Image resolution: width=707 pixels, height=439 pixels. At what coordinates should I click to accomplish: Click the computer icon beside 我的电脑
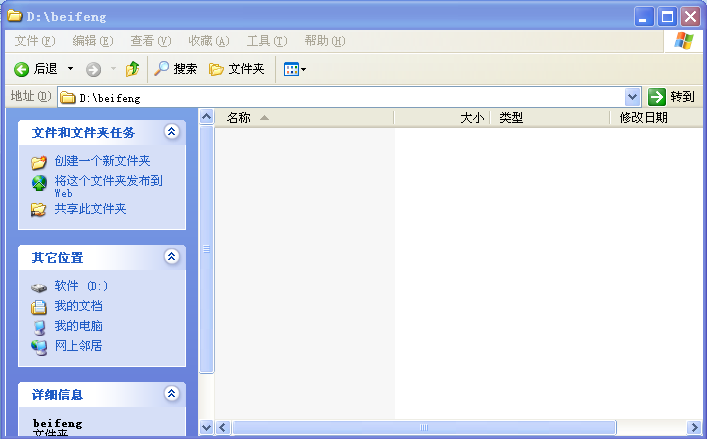point(40,328)
